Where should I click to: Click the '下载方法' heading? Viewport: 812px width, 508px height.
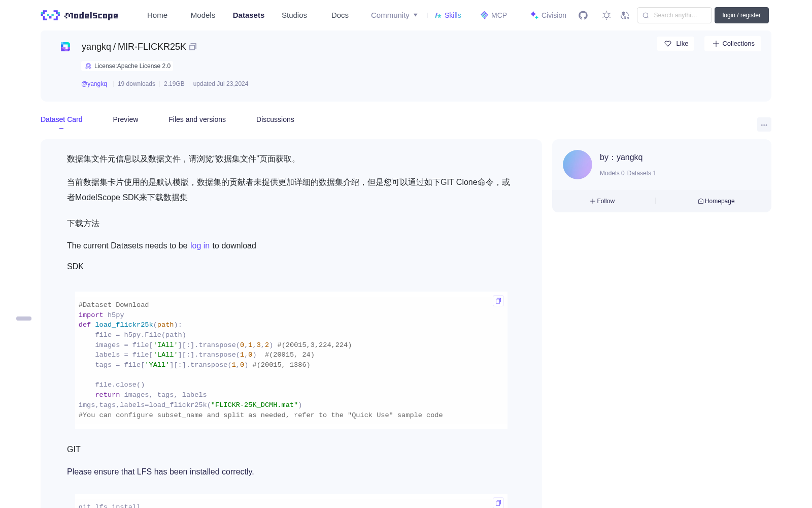(x=83, y=224)
